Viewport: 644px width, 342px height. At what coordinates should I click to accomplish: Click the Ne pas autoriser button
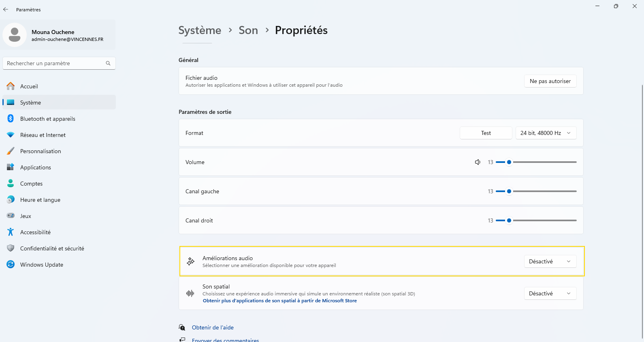coord(550,81)
